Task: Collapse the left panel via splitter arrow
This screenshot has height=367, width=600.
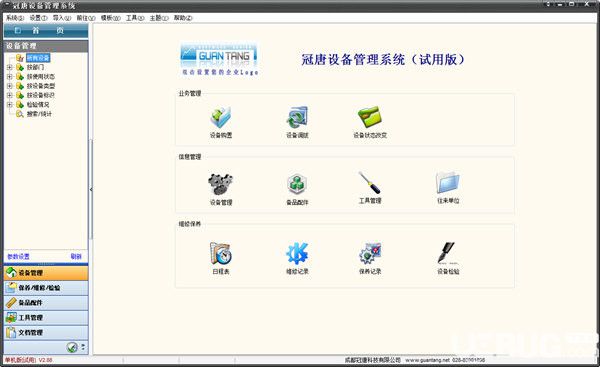Action: tap(91, 189)
